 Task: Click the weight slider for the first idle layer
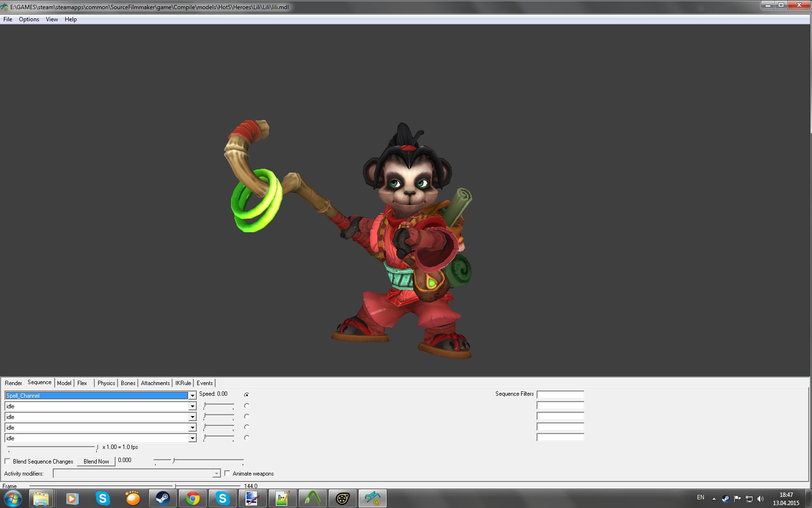click(218, 405)
